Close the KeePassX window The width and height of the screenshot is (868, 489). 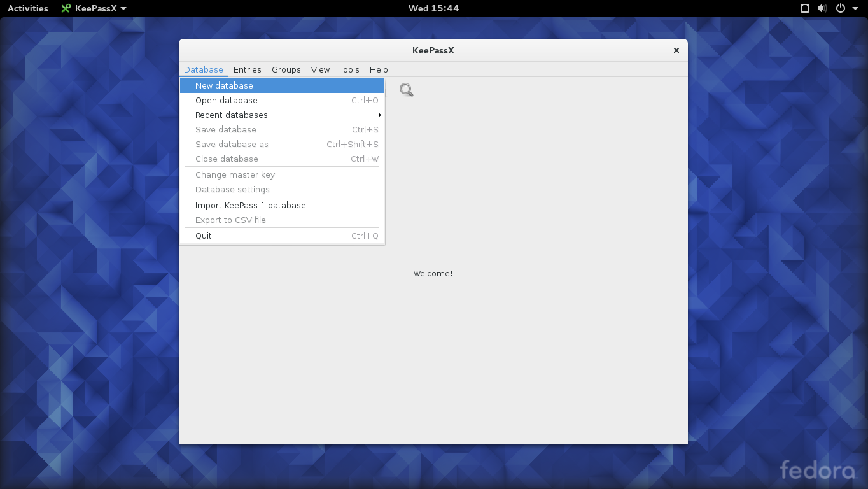click(676, 50)
